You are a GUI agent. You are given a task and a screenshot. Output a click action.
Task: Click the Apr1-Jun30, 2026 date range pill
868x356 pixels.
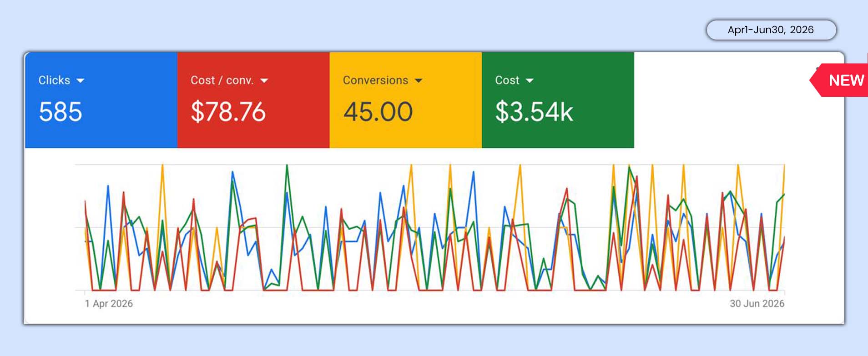[x=771, y=30]
